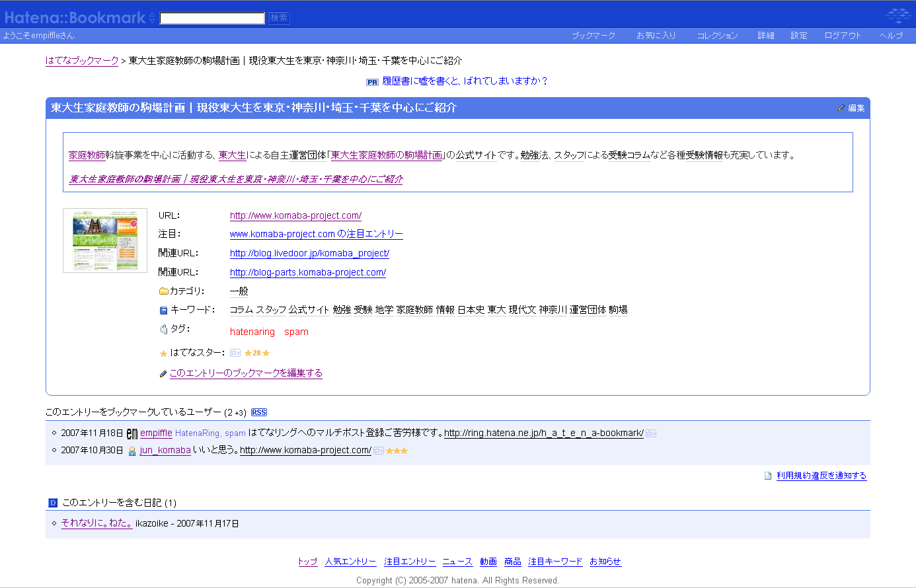The height and width of the screenshot is (588, 916).
Task: Select the hatenaring tag
Action: [252, 332]
